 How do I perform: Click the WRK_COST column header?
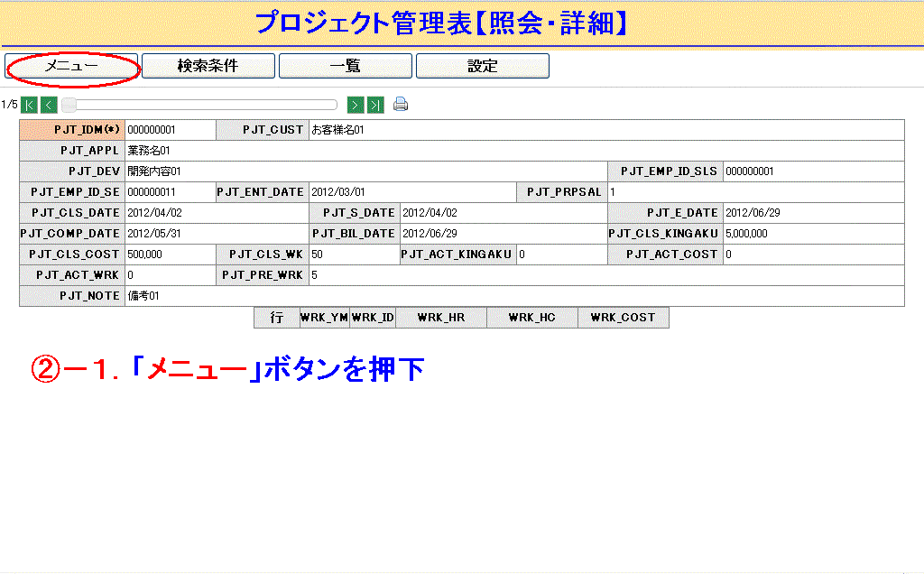pos(623,318)
